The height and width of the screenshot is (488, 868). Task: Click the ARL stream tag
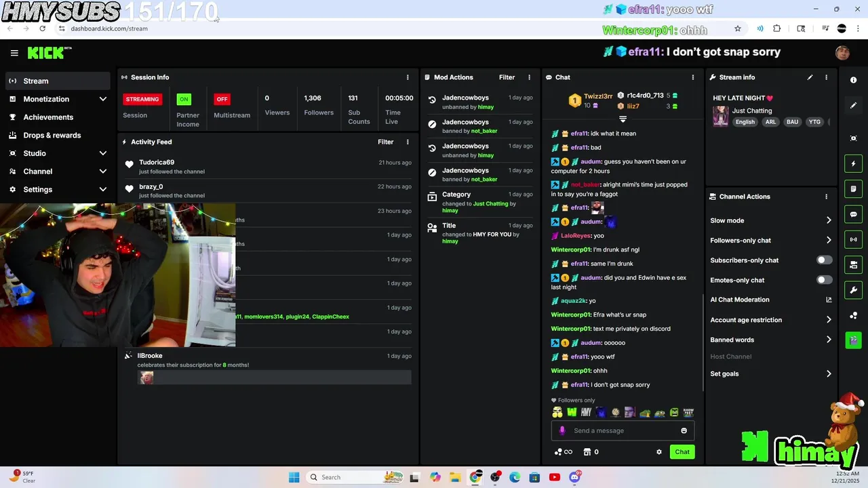coord(770,122)
